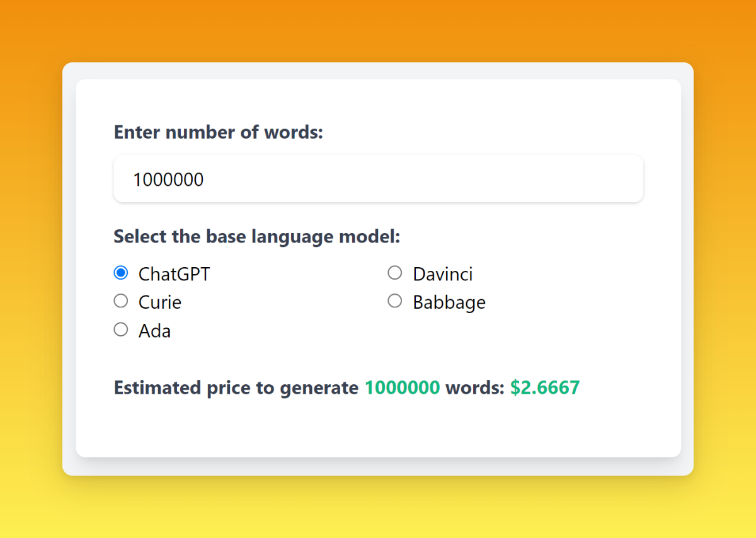Screen dimensions: 756x538
Task: Select the Ada language model
Action: [120, 329]
